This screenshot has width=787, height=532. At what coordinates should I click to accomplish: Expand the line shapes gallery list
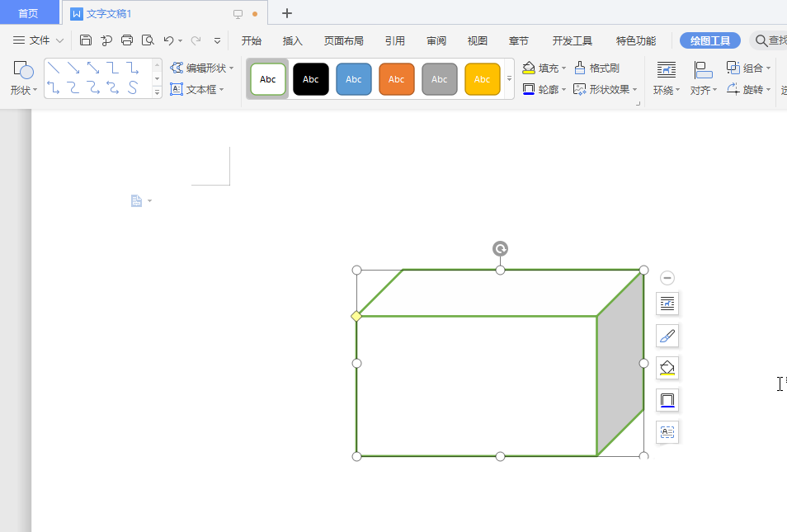click(x=157, y=92)
